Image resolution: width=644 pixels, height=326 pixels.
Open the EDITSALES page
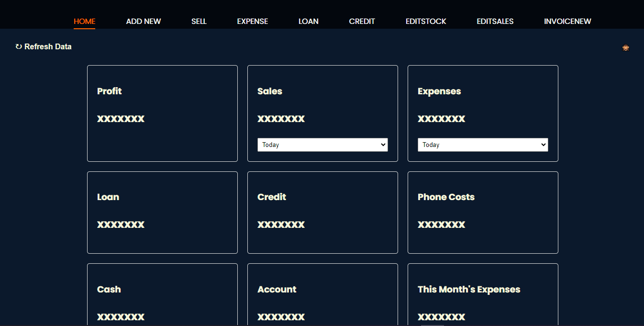pyautogui.click(x=495, y=21)
